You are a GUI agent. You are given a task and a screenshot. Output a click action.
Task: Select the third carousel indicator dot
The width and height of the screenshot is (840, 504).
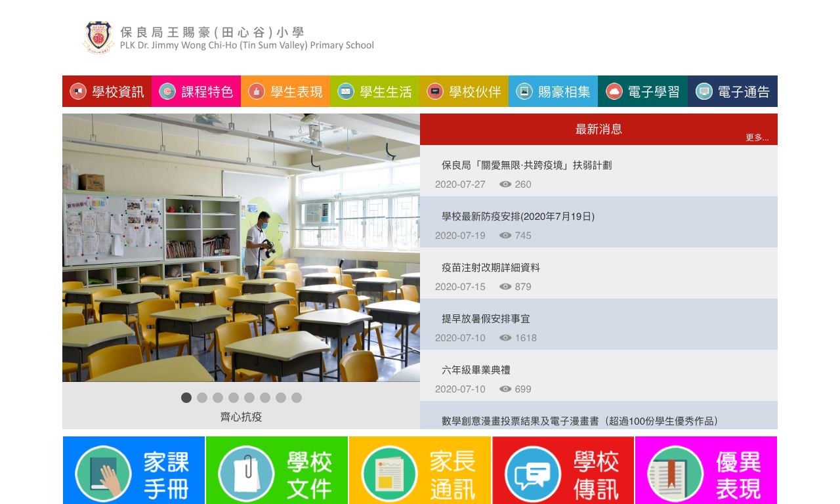click(x=218, y=398)
